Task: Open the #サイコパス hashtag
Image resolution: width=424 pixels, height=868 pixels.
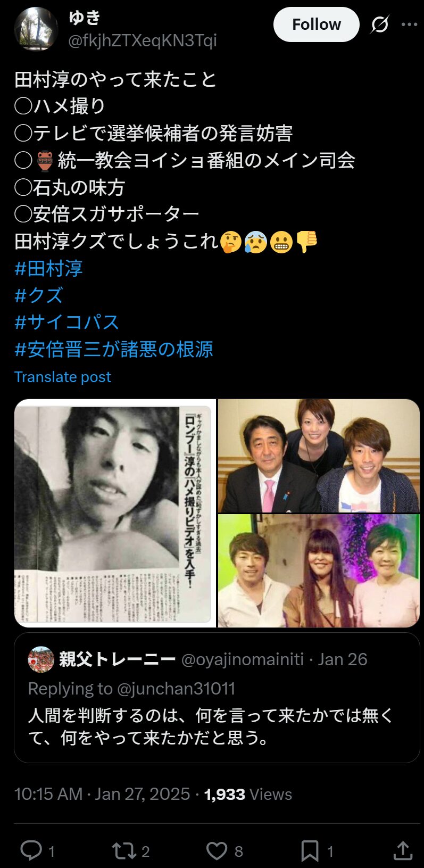Action: coord(66,323)
